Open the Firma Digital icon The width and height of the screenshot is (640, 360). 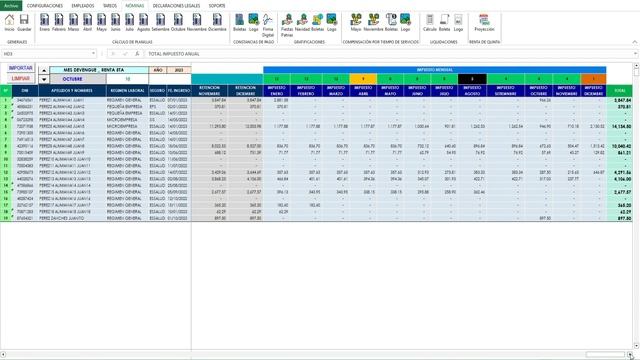268,25
